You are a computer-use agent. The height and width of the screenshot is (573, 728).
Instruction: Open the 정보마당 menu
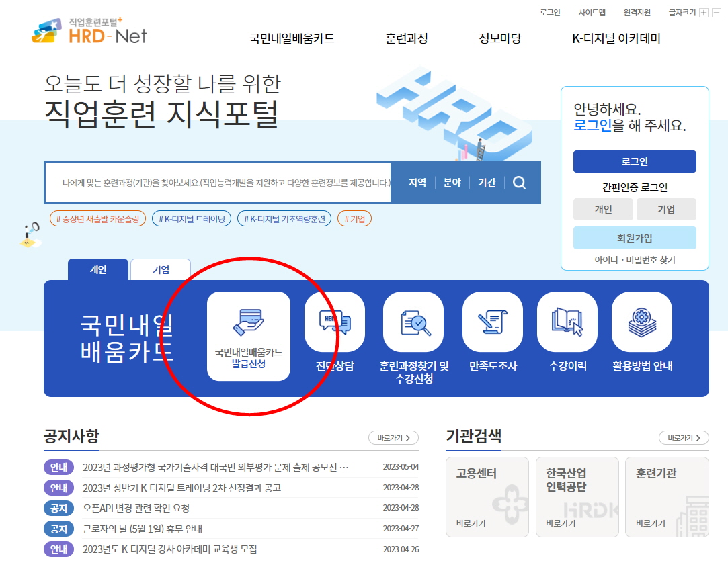(500, 38)
